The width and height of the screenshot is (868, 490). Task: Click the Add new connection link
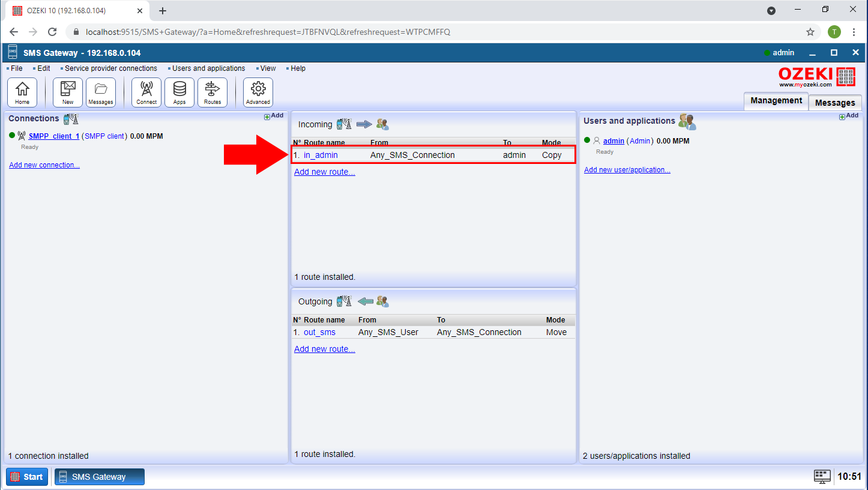point(44,165)
